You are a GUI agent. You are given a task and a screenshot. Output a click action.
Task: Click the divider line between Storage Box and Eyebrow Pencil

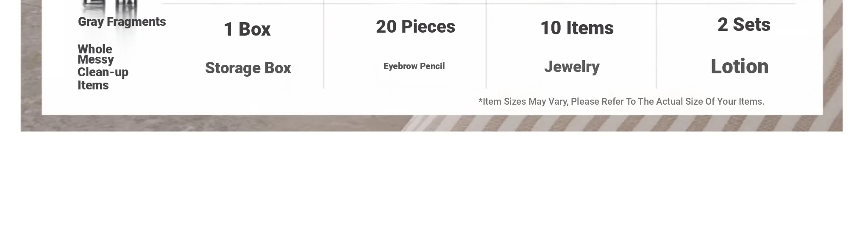tap(324, 44)
